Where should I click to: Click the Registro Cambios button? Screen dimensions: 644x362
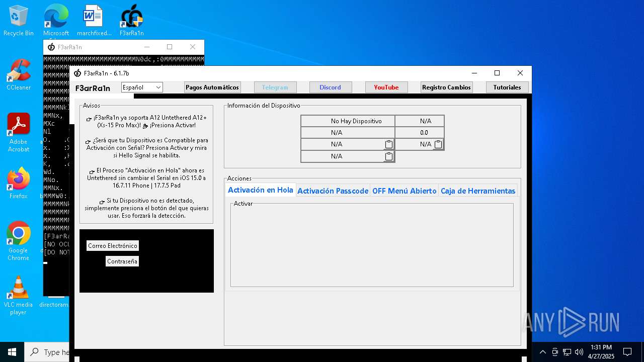click(446, 87)
